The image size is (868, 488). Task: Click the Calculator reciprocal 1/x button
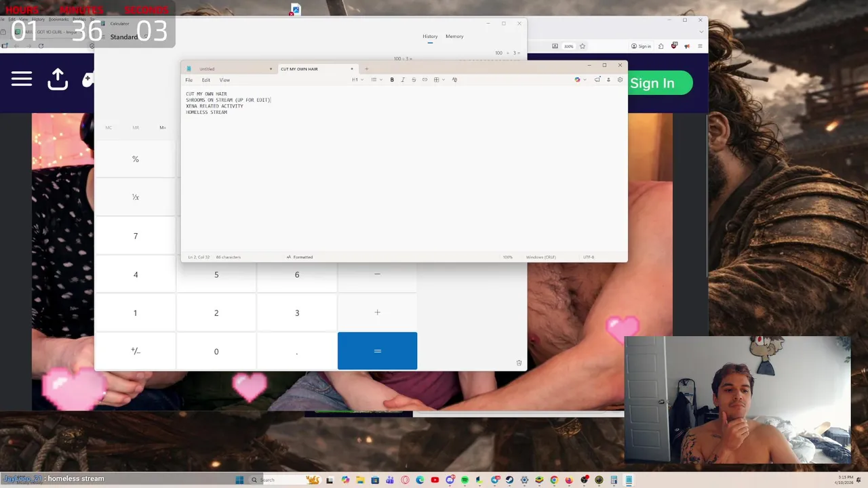(135, 197)
